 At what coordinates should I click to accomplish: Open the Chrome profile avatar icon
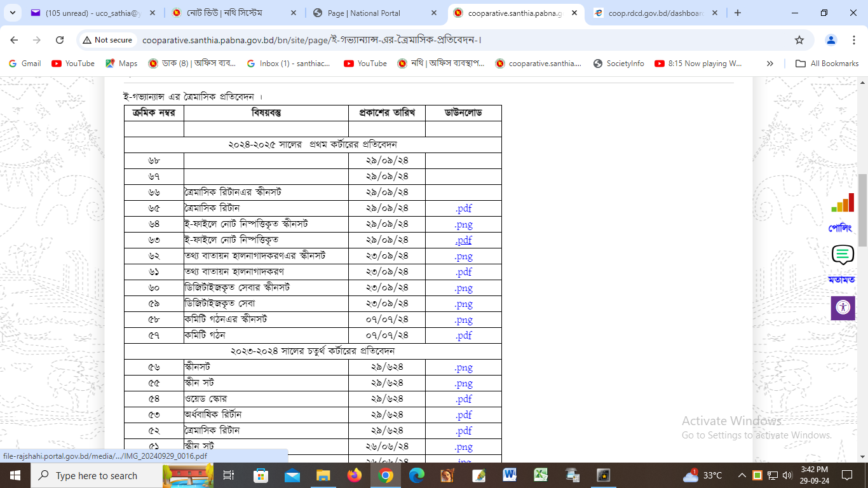tap(831, 40)
